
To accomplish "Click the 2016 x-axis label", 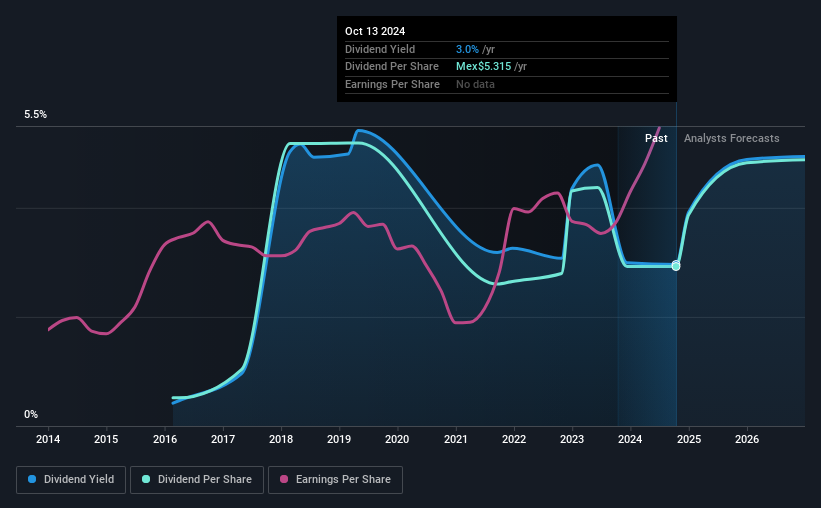I will tap(165, 439).
